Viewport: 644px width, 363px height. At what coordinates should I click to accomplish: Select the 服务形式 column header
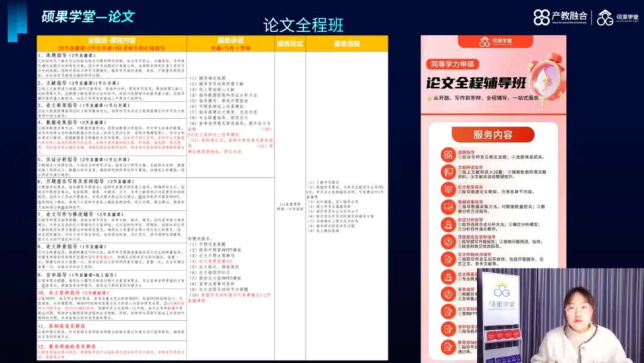pyautogui.click(x=290, y=44)
